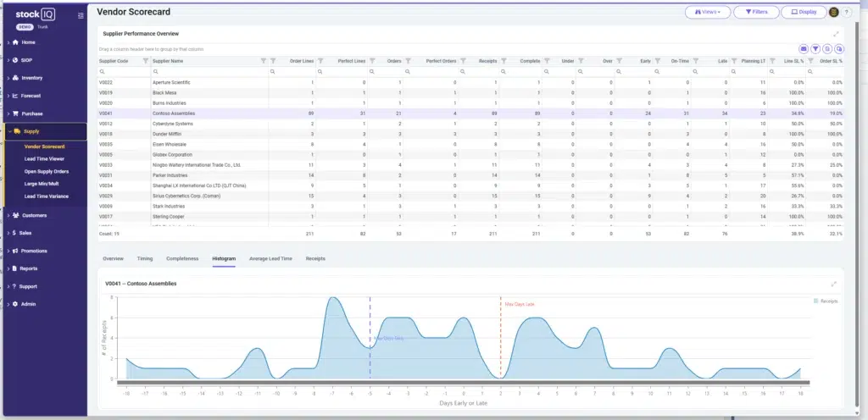Expand the Supplier Performance Overview panel to fullscreen
Screen dimensions: 868x420
point(836,34)
